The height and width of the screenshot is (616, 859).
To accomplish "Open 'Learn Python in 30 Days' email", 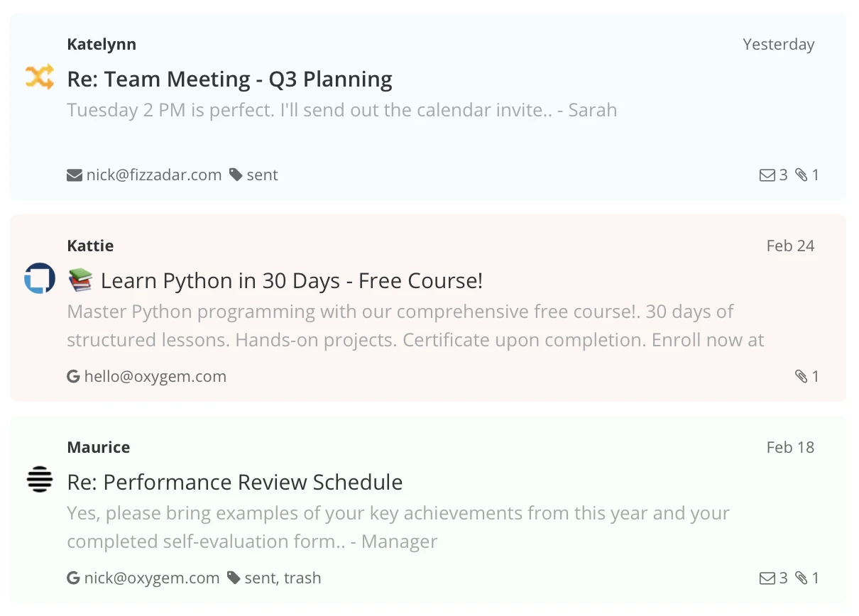I will tap(291, 281).
